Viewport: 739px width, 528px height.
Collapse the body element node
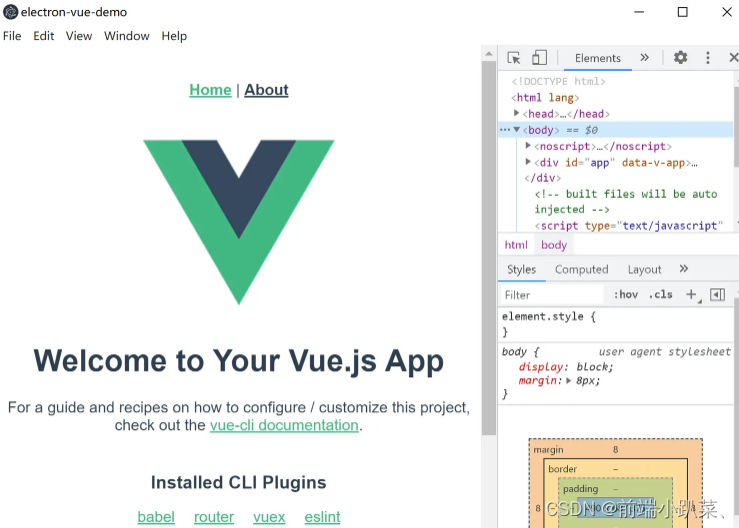coord(517,129)
